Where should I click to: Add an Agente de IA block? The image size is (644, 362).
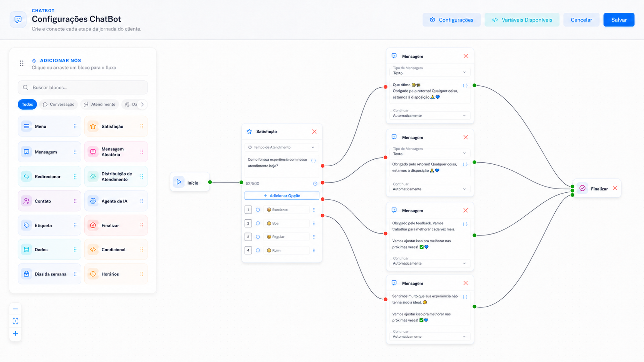pos(116,201)
